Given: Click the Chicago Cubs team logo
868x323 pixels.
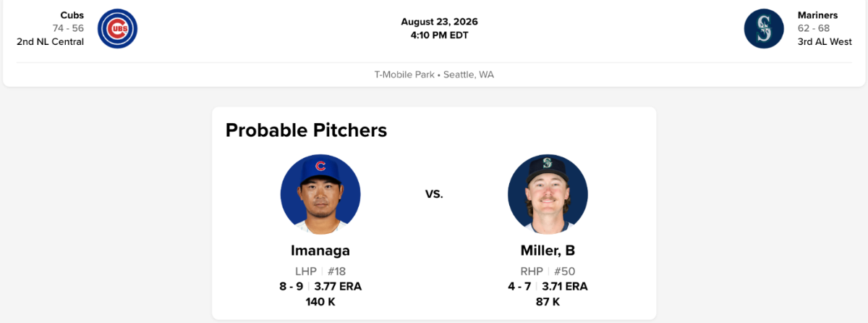Looking at the screenshot, I should (x=117, y=29).
